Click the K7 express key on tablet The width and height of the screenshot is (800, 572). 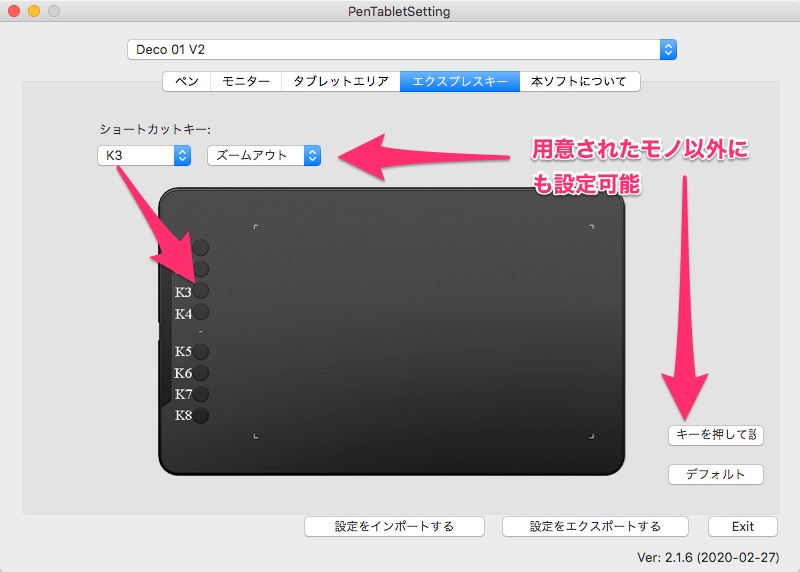click(x=201, y=394)
